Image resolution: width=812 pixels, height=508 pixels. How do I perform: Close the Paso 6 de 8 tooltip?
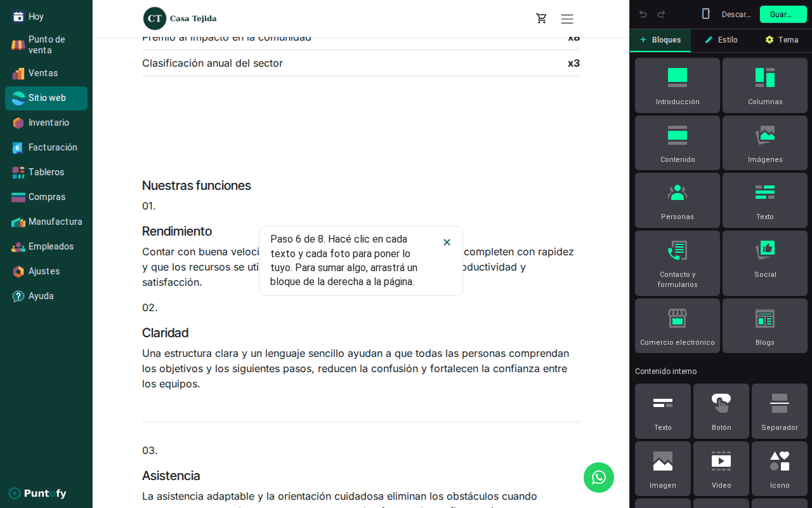tap(447, 242)
